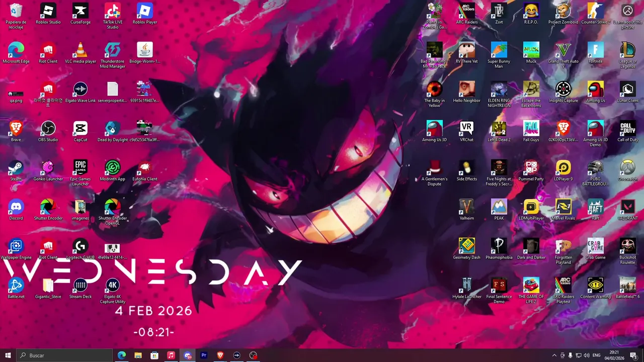Select the Elgato Wave Link icon
Viewport: 644px width, 362px height.
click(x=80, y=93)
